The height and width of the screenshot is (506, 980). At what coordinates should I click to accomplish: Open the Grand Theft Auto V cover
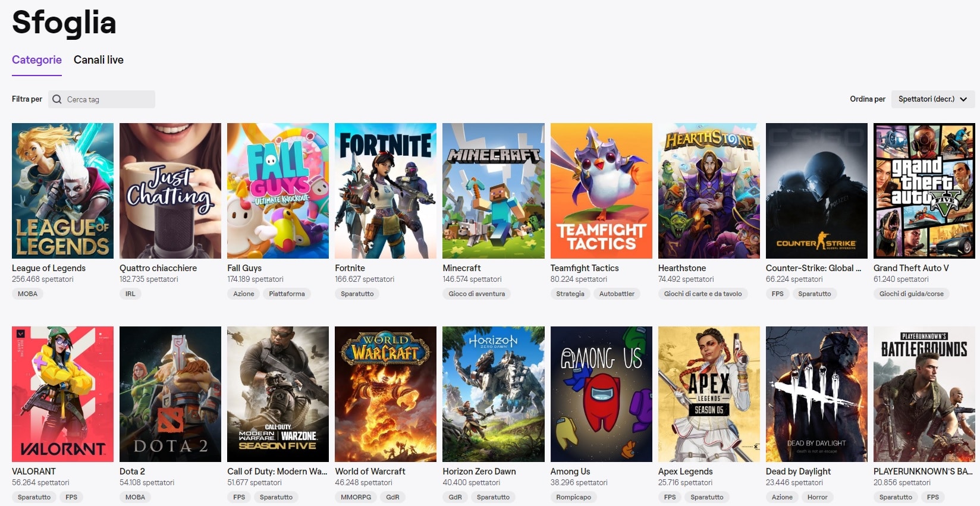click(x=924, y=191)
